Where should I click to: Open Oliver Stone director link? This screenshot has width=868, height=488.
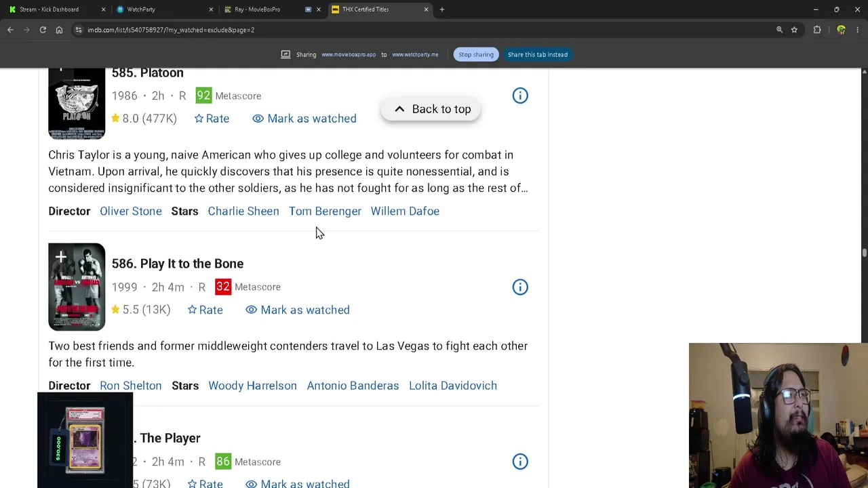click(x=131, y=211)
